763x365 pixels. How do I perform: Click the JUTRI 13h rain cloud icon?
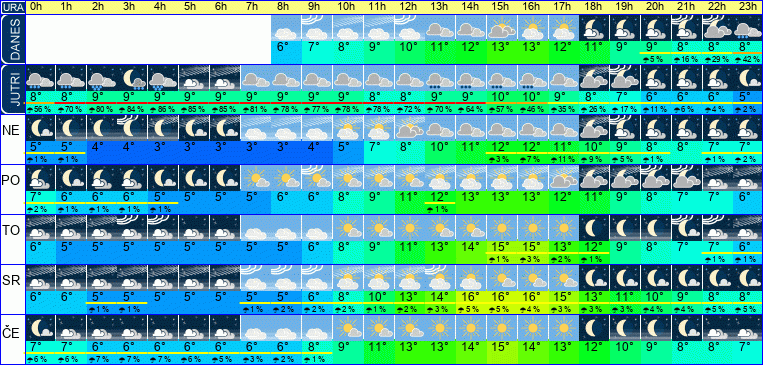(440, 78)
